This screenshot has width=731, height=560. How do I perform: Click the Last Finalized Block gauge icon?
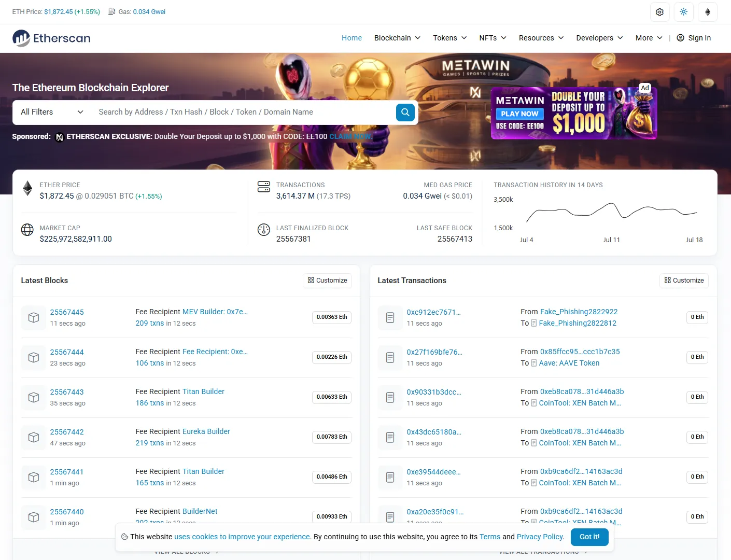(x=264, y=230)
